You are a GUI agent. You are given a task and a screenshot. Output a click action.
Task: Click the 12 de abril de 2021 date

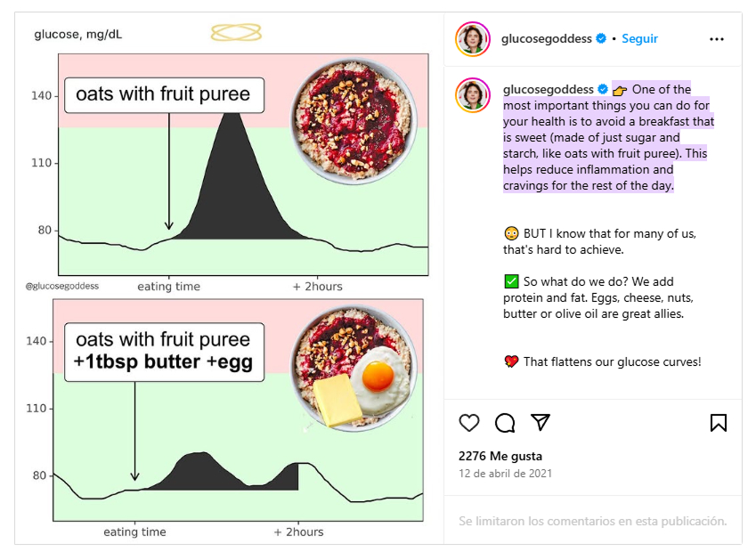click(505, 474)
